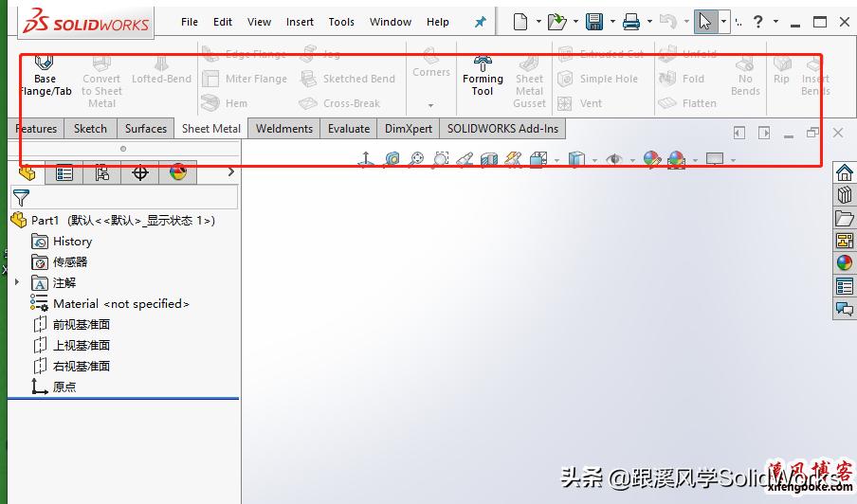
Task: Activate the Select arrow cursor tool
Action: (x=705, y=22)
